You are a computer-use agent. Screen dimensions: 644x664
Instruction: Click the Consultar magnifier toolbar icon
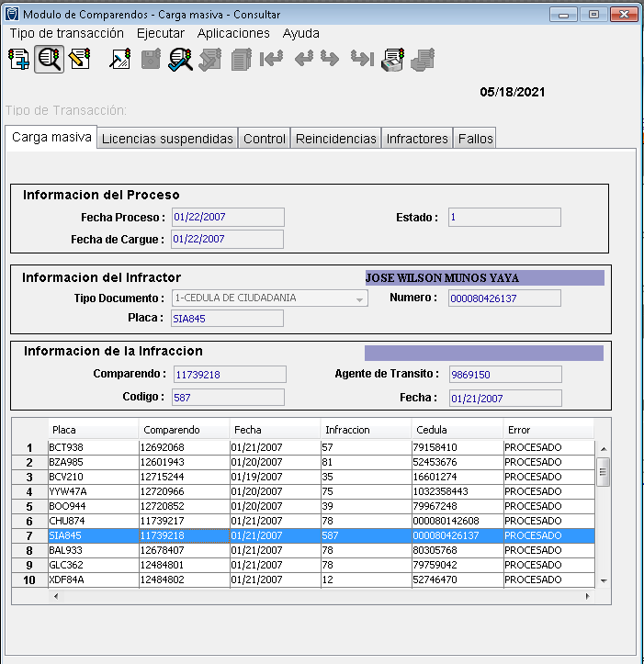coord(49,61)
